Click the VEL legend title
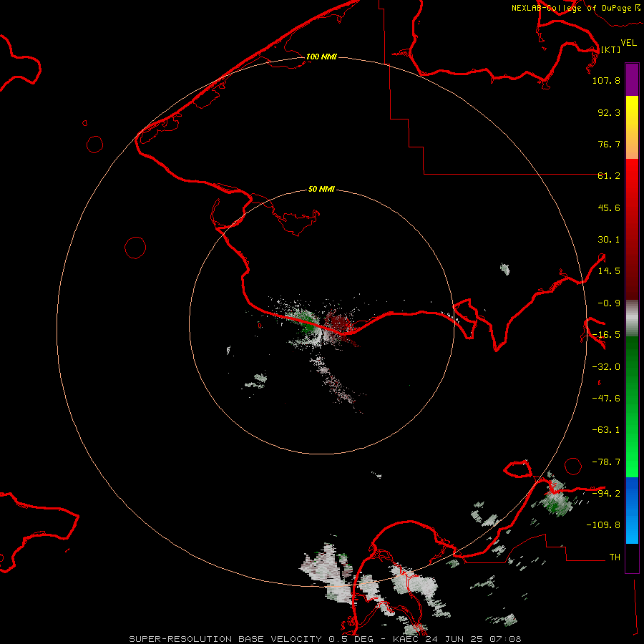Image resolution: width=644 pixels, height=644 pixels. (628, 43)
